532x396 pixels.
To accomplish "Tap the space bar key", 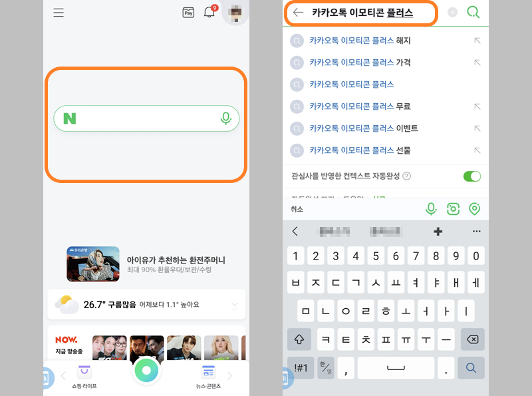I will (396, 367).
